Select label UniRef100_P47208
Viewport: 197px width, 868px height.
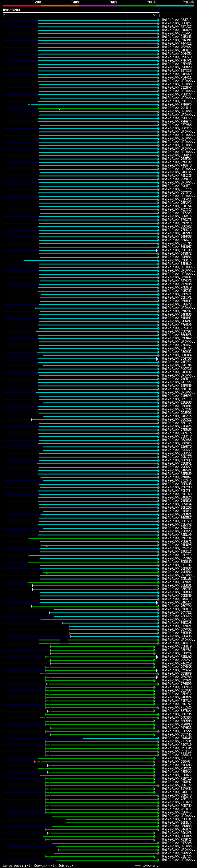tap(177, 843)
